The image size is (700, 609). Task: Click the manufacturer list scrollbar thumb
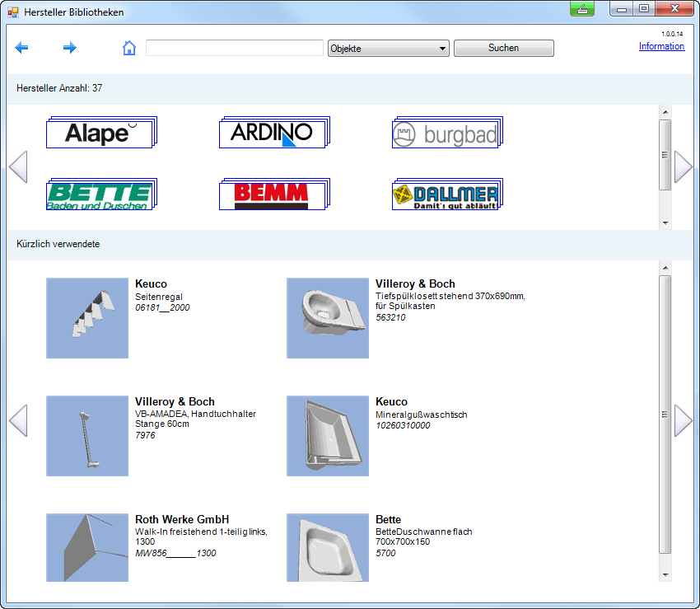coord(665,155)
